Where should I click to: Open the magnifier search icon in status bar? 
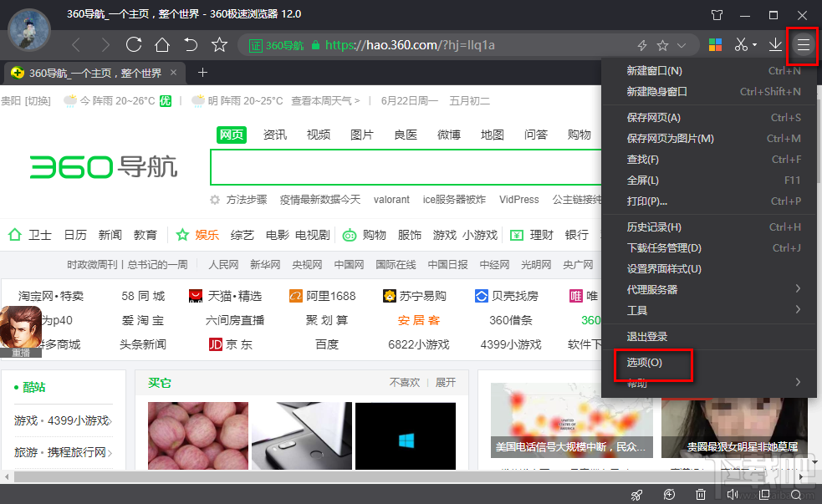tap(795, 495)
